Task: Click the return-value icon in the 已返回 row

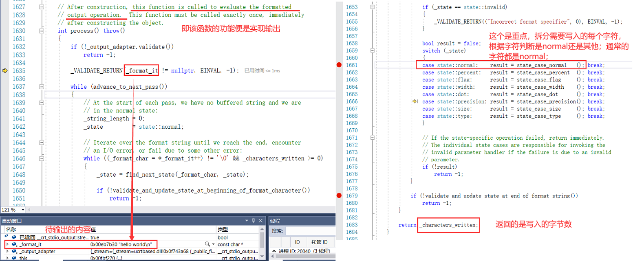Action: pyautogui.click(x=14, y=237)
